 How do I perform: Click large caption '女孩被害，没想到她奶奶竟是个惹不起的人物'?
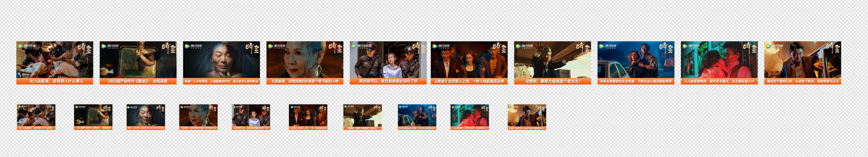point(305,81)
